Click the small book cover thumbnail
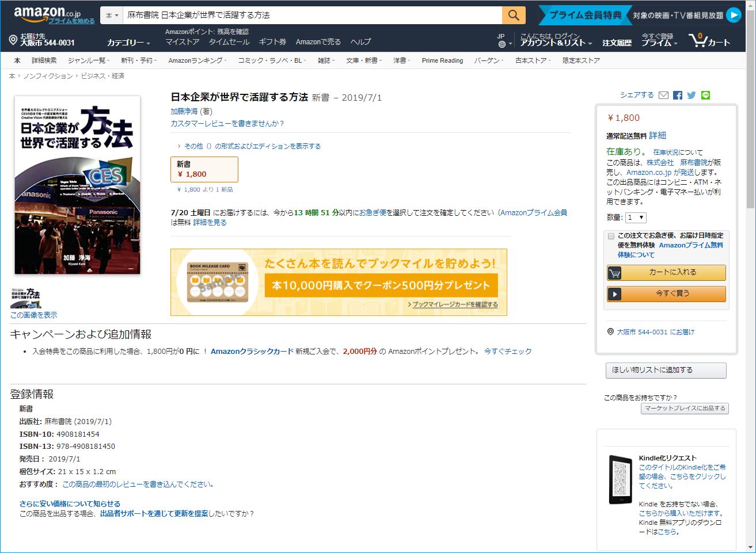 (26, 296)
